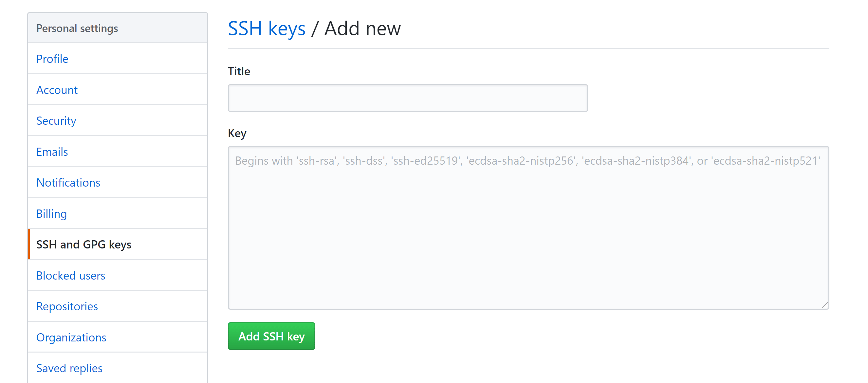Click the Add new page heading
This screenshot has width=868, height=383.
pos(362,28)
